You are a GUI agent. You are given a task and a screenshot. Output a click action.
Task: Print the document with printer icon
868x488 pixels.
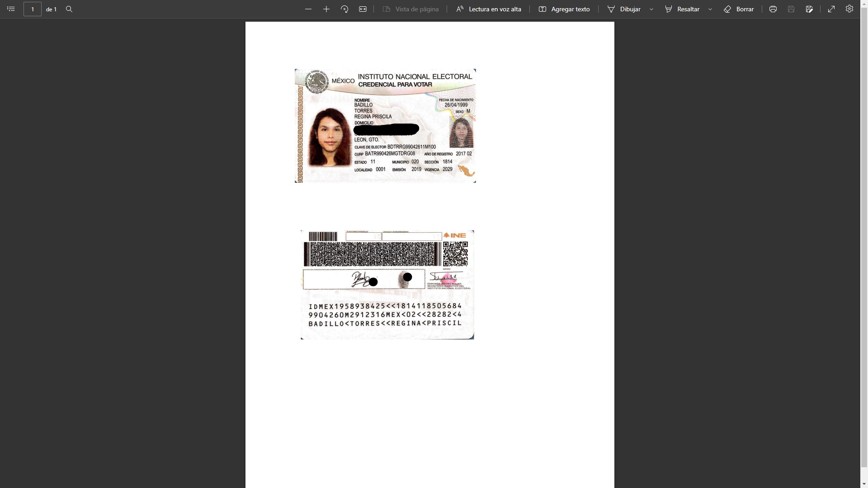point(773,9)
